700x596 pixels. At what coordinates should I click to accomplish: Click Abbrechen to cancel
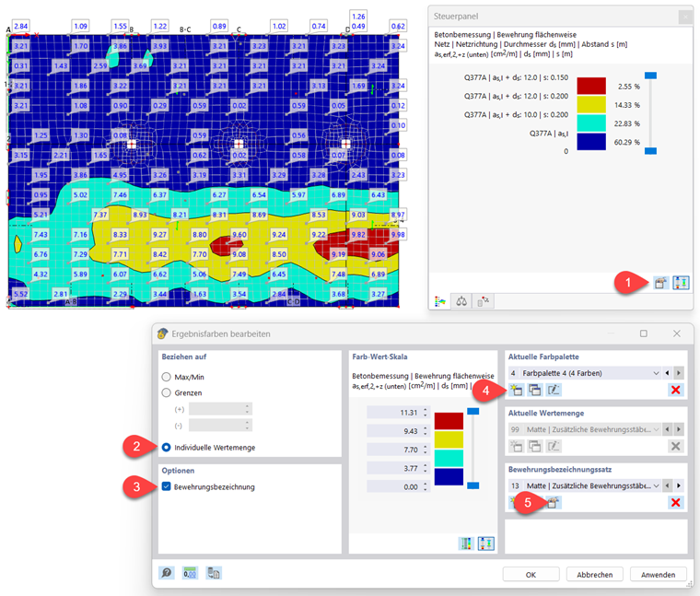pos(595,575)
